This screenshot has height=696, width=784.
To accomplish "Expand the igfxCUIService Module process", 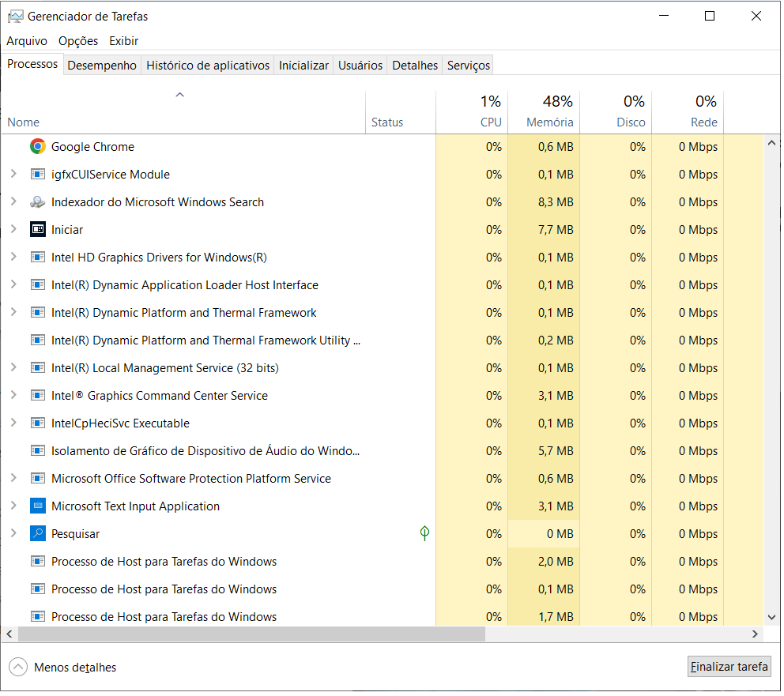I will (14, 174).
